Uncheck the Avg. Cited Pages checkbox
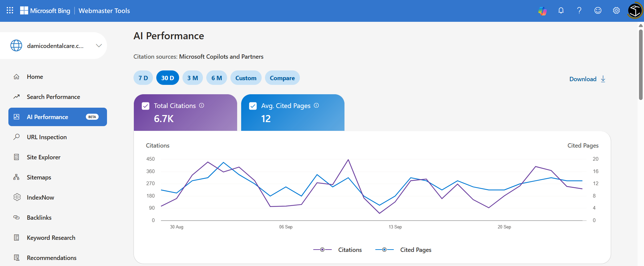Screen dimensions: 644x266 tap(253, 106)
